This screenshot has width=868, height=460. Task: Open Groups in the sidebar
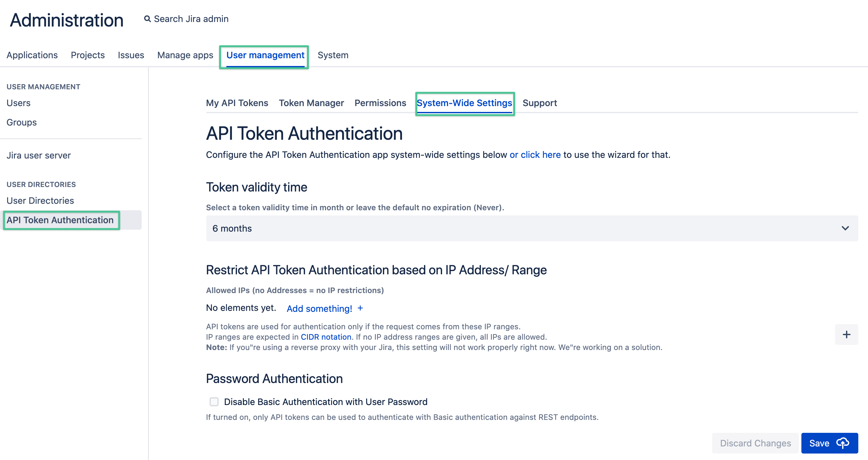22,122
